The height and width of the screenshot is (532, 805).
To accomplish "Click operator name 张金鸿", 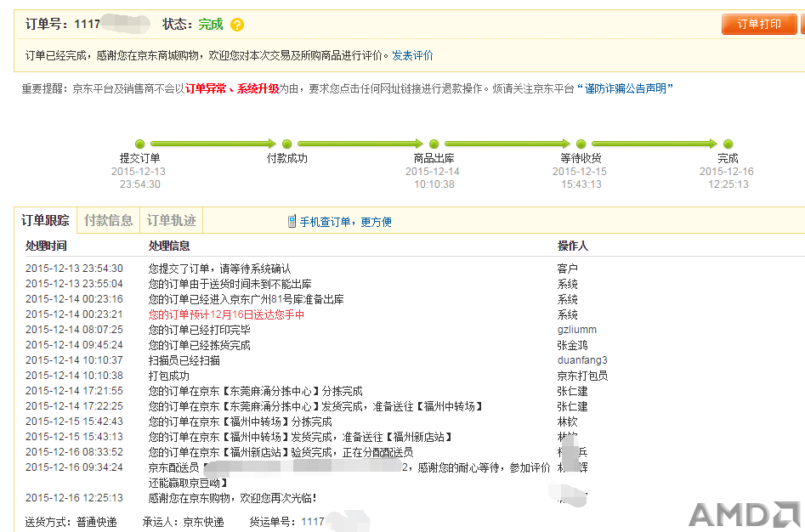I will pyautogui.click(x=572, y=345).
